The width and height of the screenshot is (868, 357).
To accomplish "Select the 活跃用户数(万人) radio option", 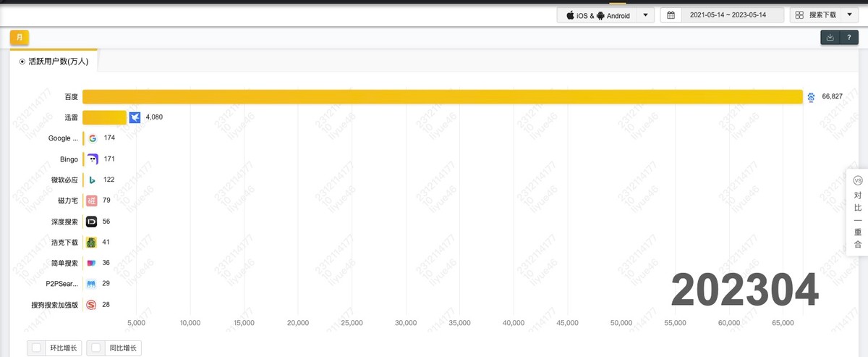I will 22,62.
